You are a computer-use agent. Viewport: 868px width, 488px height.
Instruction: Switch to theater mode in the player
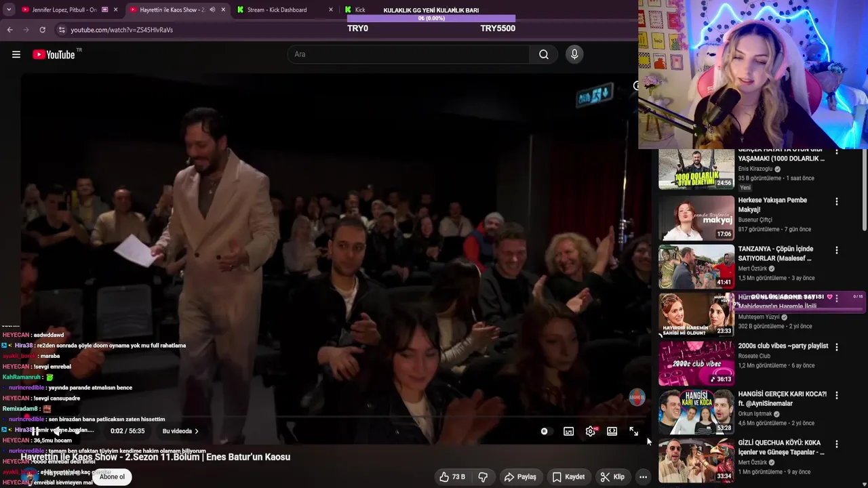tap(612, 431)
